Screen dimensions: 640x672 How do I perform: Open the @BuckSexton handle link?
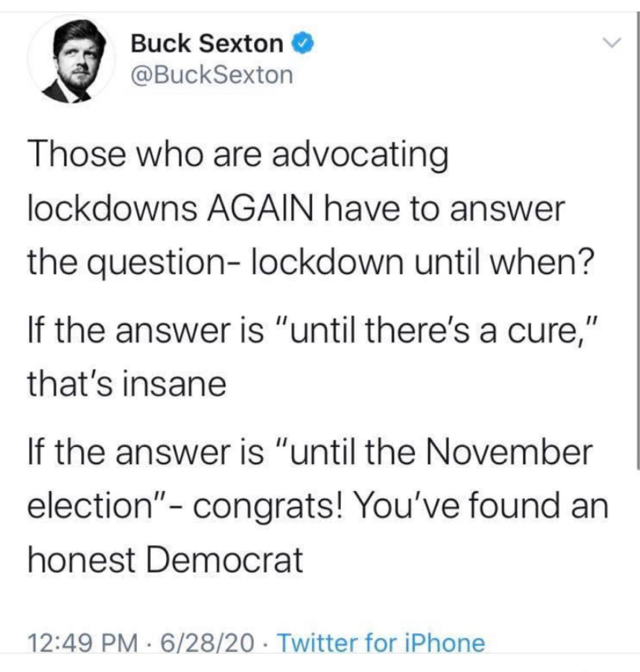click(212, 75)
